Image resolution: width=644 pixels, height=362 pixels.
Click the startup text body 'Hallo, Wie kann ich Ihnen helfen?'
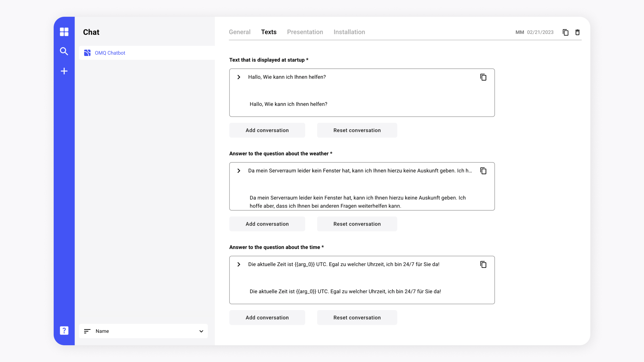coord(288,104)
